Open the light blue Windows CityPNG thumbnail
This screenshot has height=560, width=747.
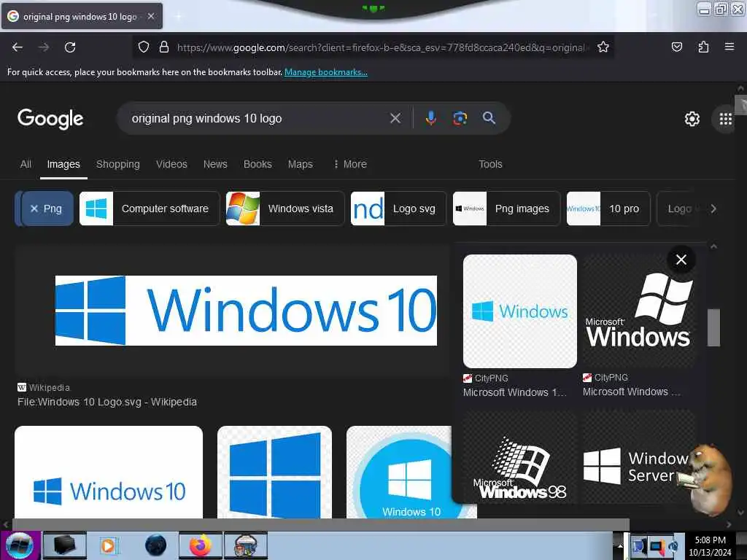[x=519, y=311]
